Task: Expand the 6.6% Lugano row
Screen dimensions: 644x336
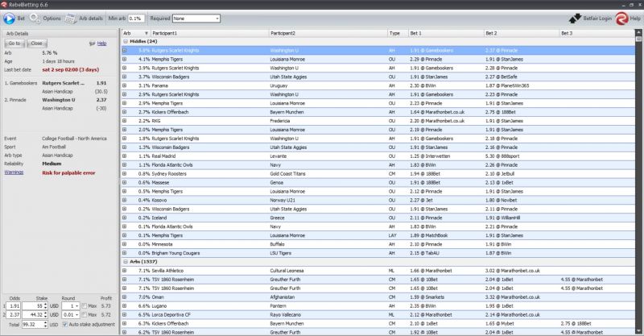Action: coord(125,306)
